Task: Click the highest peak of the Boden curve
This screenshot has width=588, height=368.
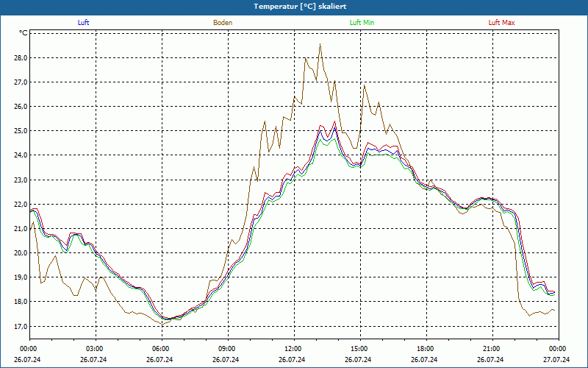Action: coord(320,45)
